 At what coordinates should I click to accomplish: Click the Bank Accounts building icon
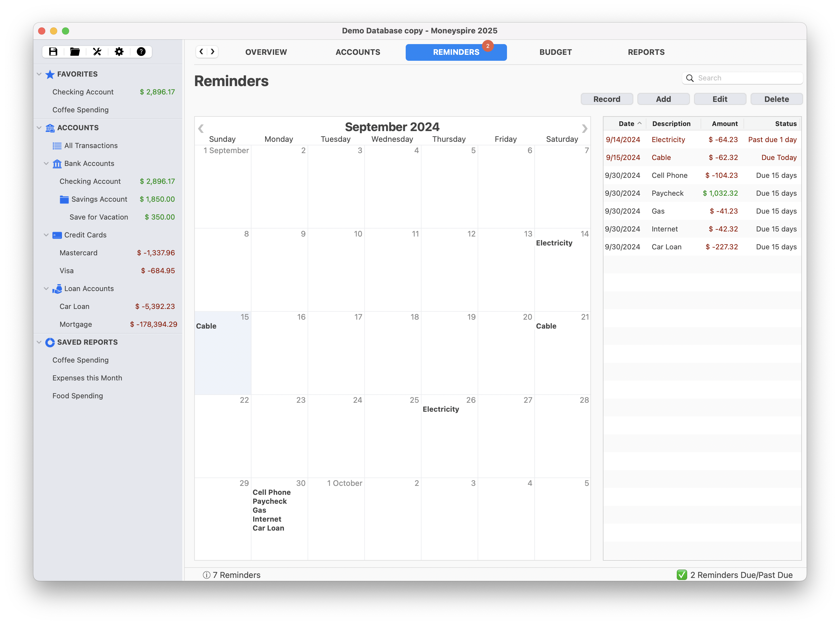point(57,164)
